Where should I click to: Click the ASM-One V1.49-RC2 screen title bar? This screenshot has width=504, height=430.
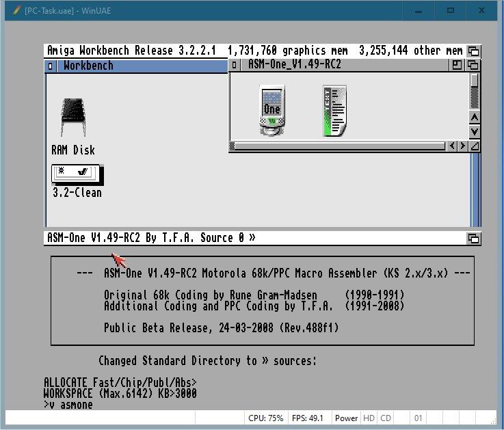point(255,239)
